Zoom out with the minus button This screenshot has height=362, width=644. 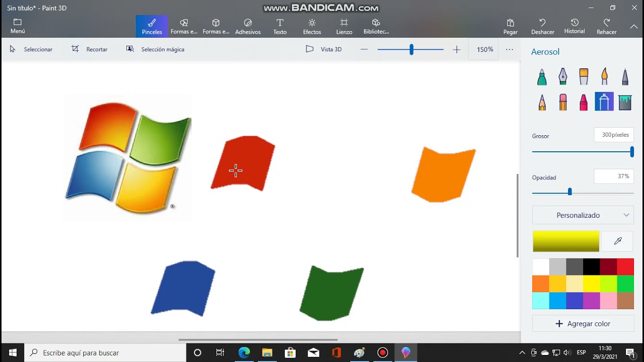point(364,49)
